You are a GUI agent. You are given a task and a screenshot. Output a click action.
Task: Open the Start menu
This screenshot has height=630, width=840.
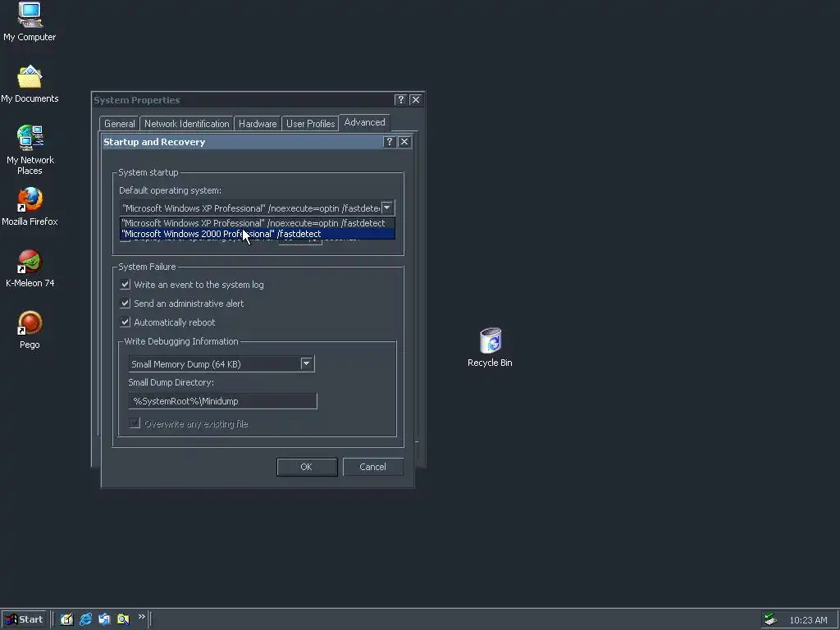coord(24,619)
